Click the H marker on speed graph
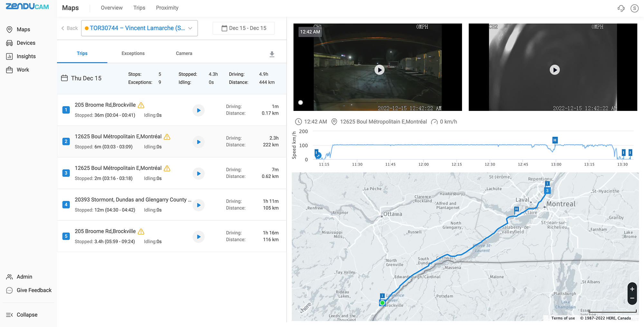Image resolution: width=644 pixels, height=327 pixels. point(554,140)
